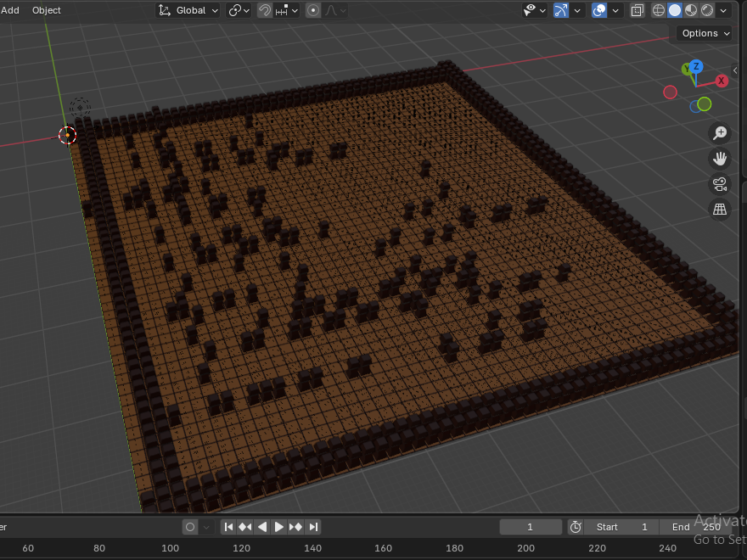Play the animation forward

tap(278, 527)
